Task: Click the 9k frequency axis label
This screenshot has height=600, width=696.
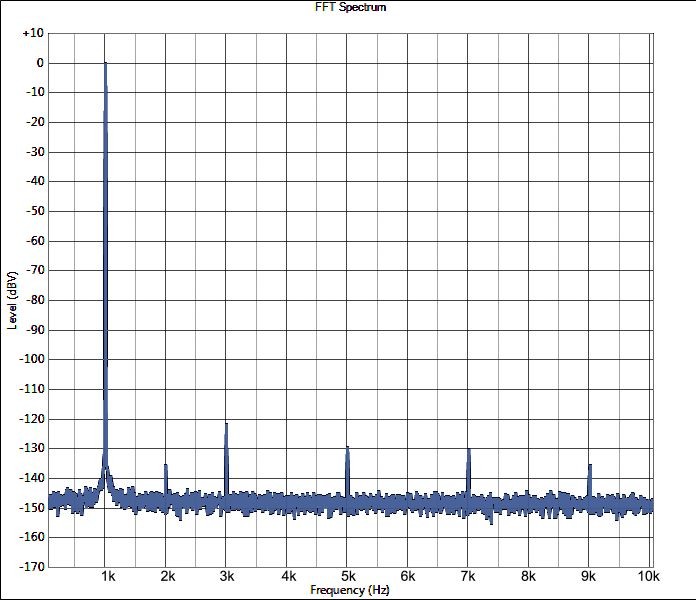Action: pyautogui.click(x=588, y=576)
